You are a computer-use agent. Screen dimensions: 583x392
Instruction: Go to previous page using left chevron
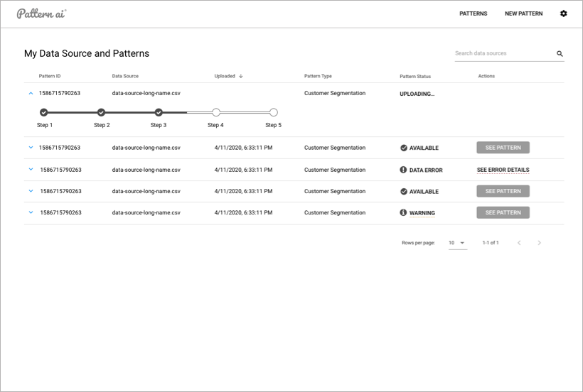coord(519,243)
